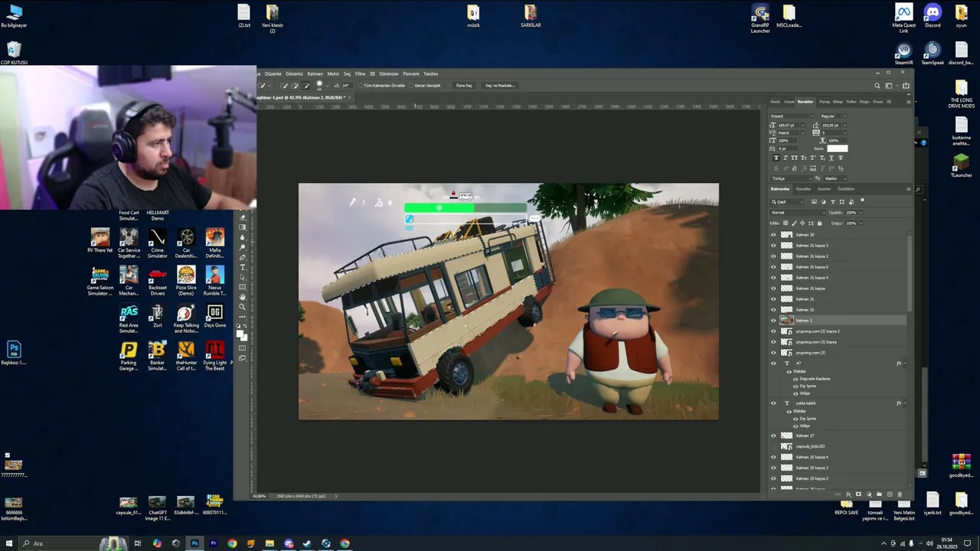The image size is (980, 551).
Task: Click the foreground color swatch in toolbar
Action: coord(240,333)
